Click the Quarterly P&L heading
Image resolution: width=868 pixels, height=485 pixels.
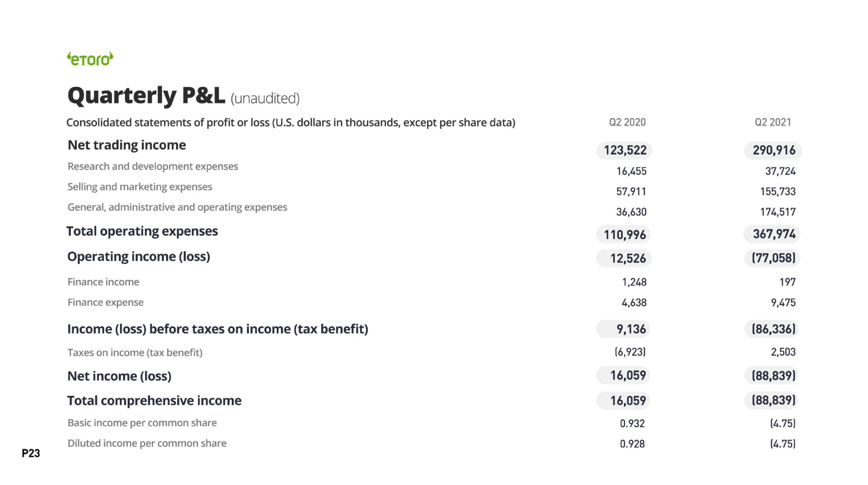pyautogui.click(x=146, y=95)
